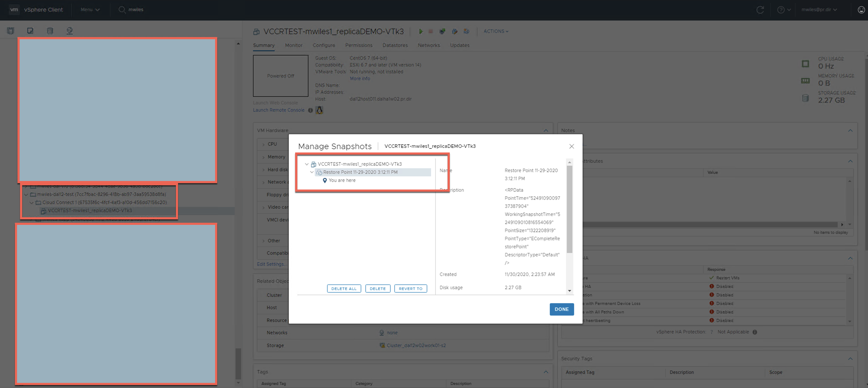868x388 pixels.
Task: Open the ACTIONS dropdown
Action: [x=496, y=31]
